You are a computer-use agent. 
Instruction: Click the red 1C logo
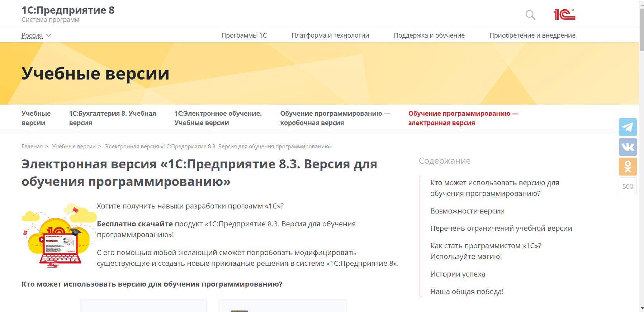click(564, 14)
